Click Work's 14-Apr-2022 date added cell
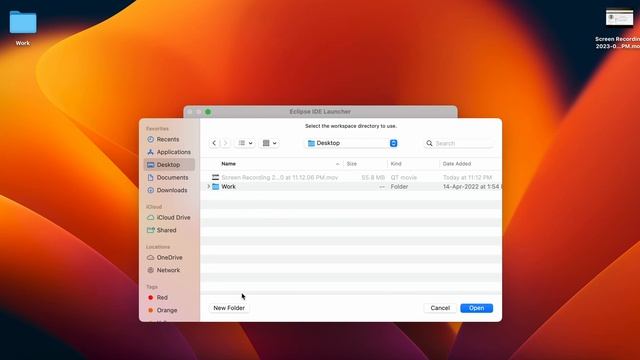 [x=472, y=187]
